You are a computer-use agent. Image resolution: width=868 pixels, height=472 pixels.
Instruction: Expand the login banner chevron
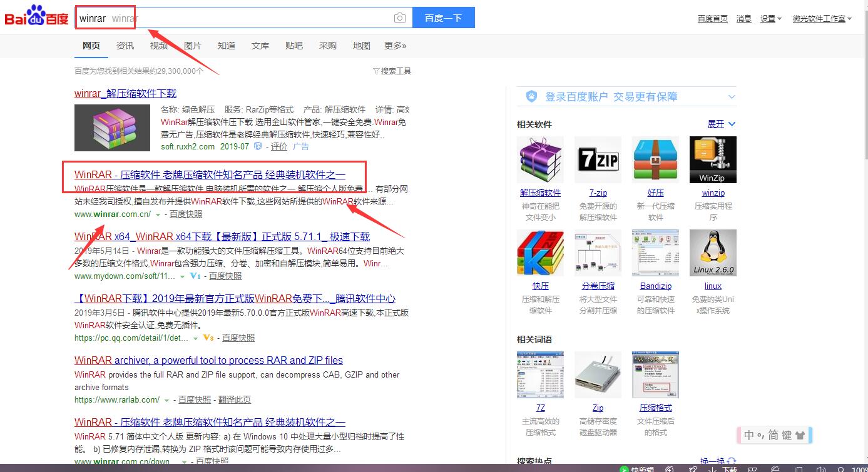click(x=732, y=97)
